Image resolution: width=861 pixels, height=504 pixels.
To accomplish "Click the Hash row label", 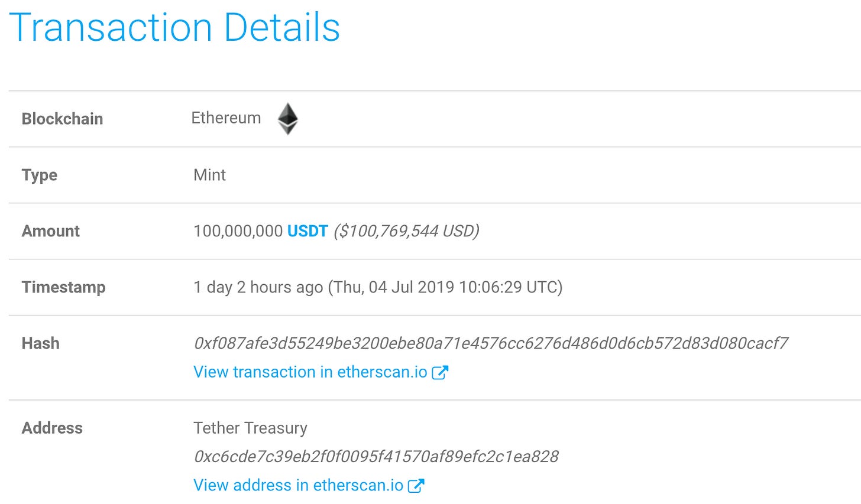I will point(40,343).
